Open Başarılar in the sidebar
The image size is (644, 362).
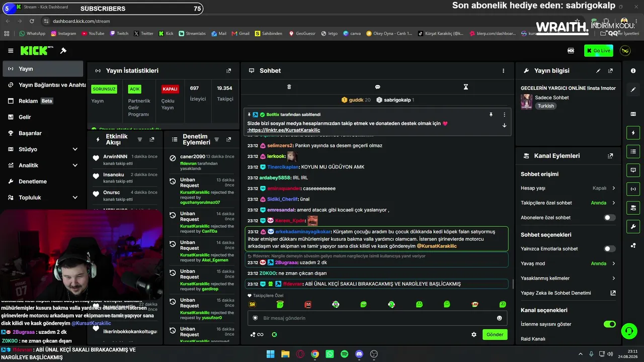43,133
